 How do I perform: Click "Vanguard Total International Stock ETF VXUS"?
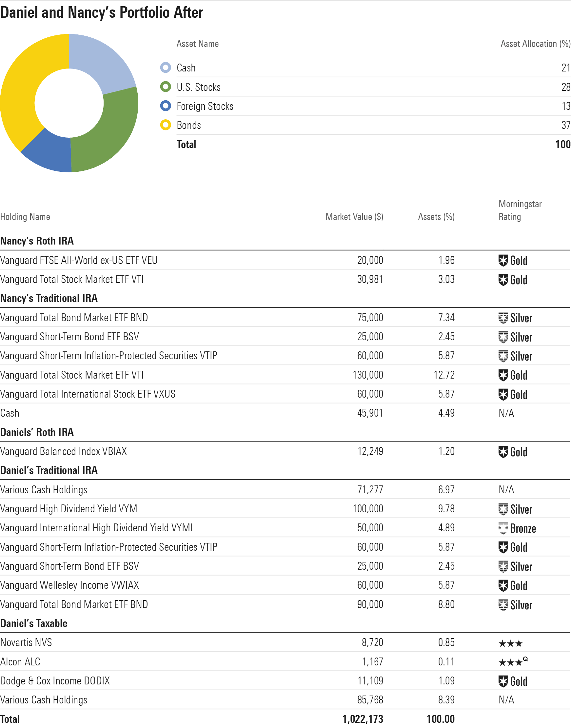(88, 394)
